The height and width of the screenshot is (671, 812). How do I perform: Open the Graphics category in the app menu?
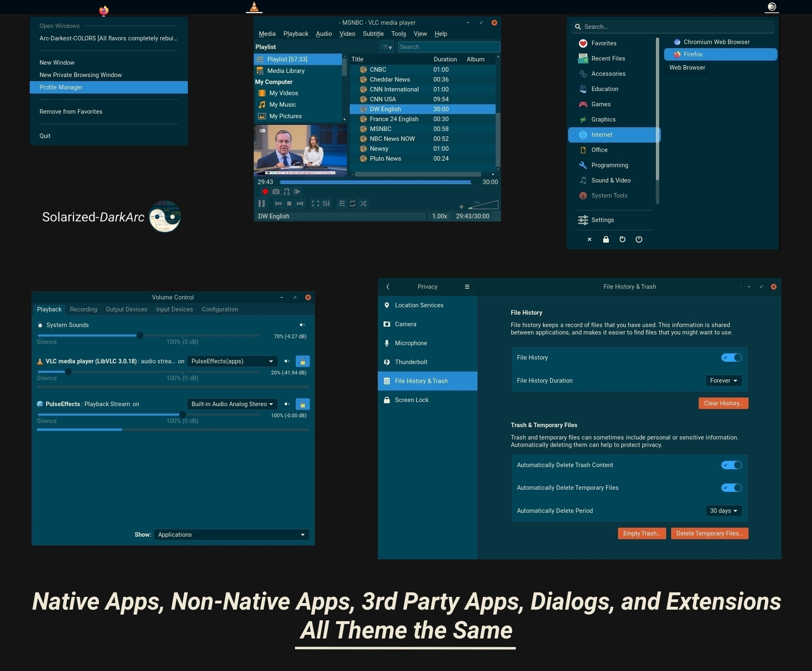[x=614, y=119]
